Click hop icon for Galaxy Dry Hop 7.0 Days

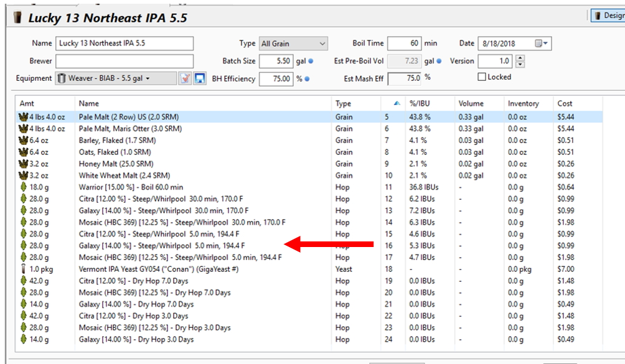point(24,304)
